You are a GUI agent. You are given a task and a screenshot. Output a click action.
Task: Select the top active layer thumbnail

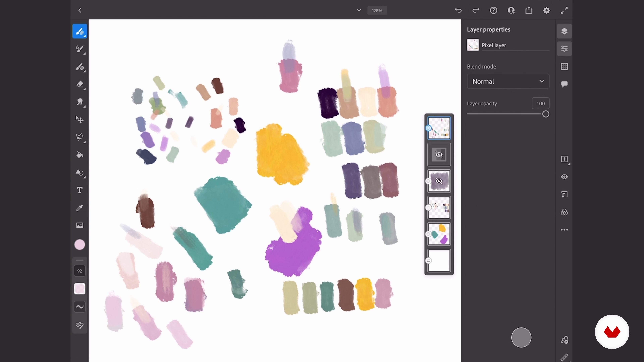pos(439,128)
